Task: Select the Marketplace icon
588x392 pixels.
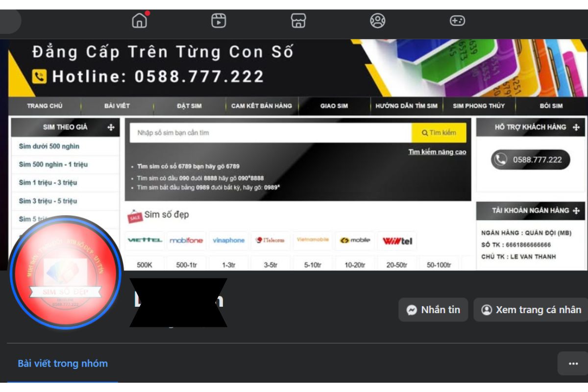Action: 298,21
